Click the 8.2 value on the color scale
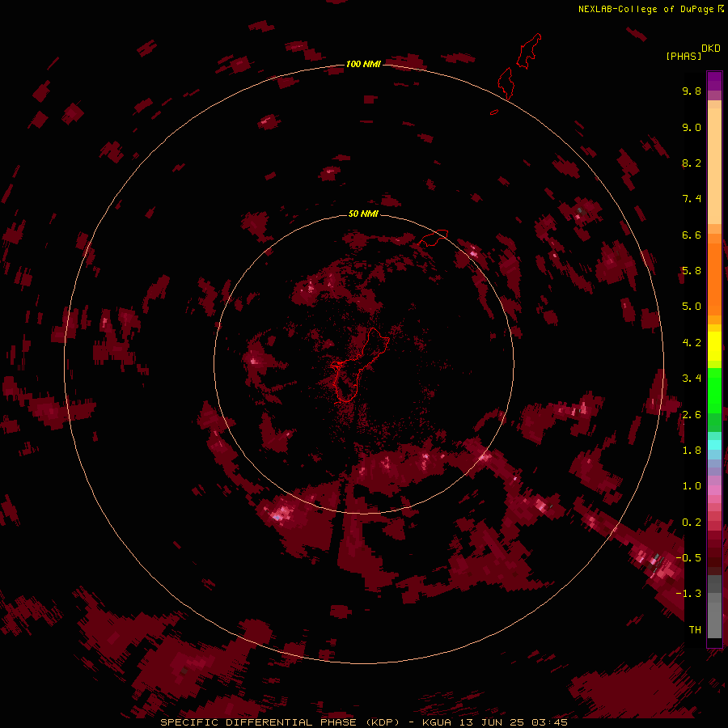728x728 pixels. (692, 163)
